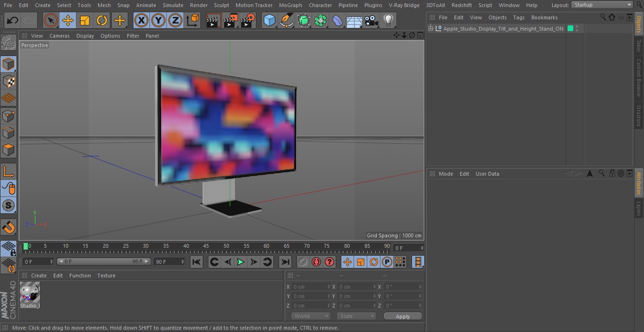Toggle the Attributes lock icon
644x332 pixels.
click(x=612, y=173)
